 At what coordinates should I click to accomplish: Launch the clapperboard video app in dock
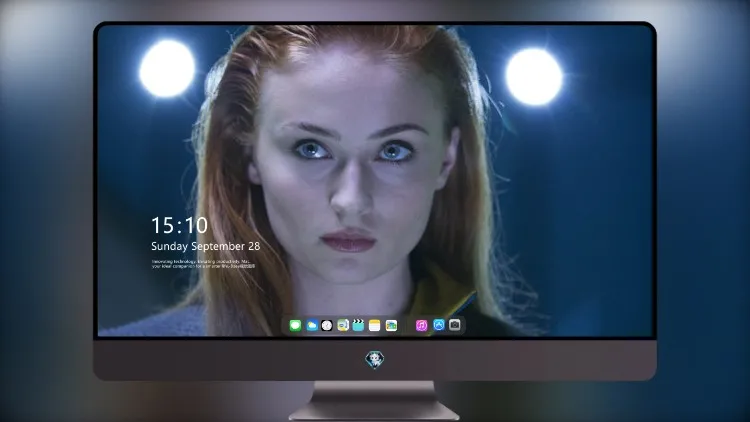(x=358, y=325)
